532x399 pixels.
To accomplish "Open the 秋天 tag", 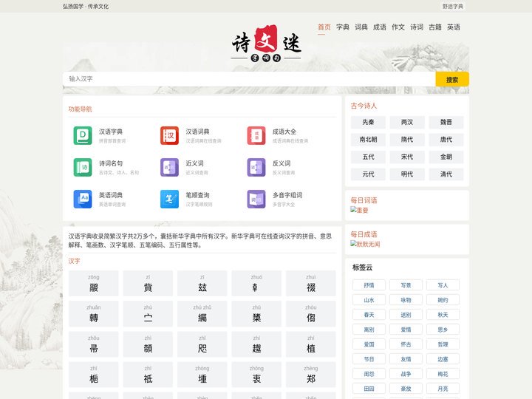I will pyautogui.click(x=443, y=315).
